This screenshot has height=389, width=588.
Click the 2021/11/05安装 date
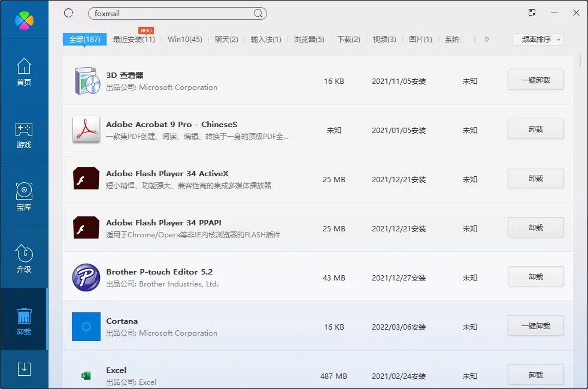coord(399,81)
